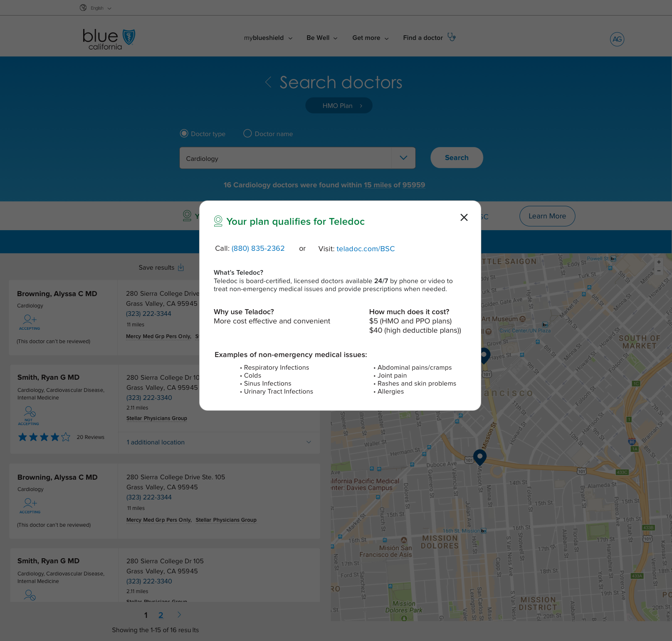The height and width of the screenshot is (641, 672).
Task: Click the Blue Shield of California logo
Action: click(109, 39)
